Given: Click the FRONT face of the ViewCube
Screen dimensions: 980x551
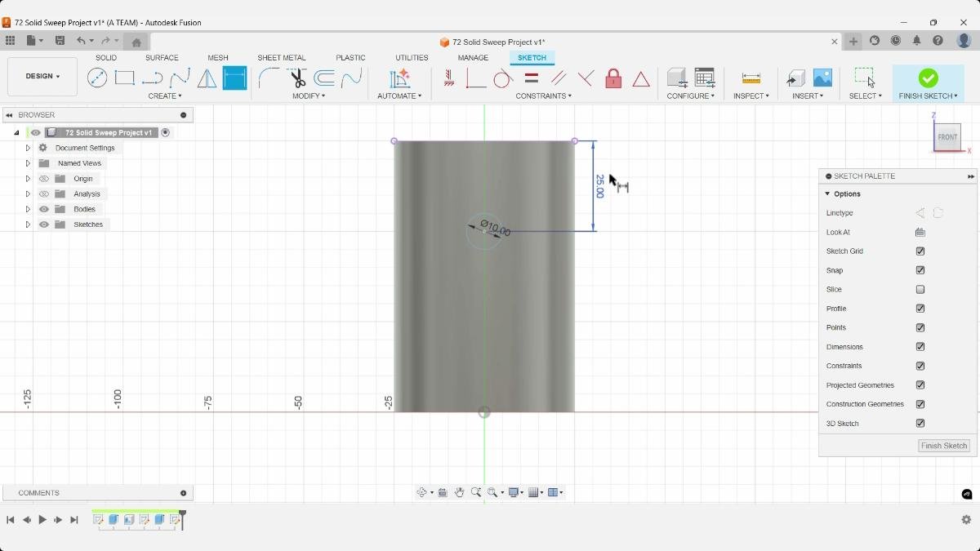Looking at the screenshot, I should (x=947, y=137).
